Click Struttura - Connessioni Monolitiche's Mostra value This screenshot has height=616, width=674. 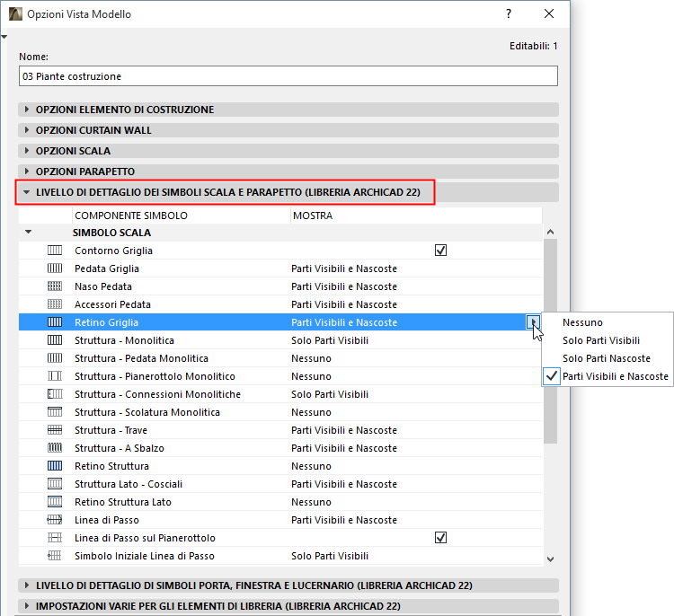pyautogui.click(x=330, y=394)
